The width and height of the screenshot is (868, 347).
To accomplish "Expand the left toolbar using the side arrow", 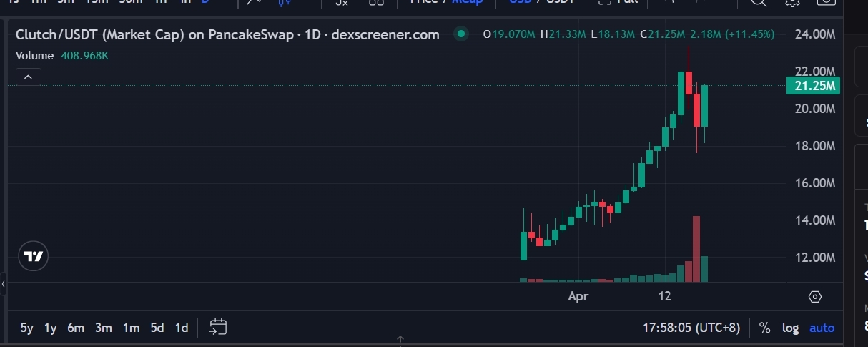I will coord(4,284).
